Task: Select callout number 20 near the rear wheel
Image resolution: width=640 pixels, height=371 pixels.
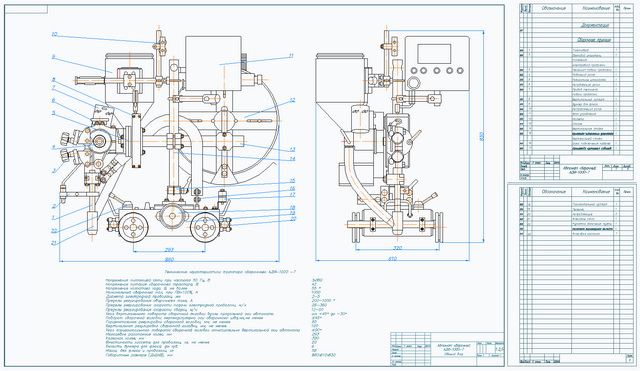Action: 293,219
